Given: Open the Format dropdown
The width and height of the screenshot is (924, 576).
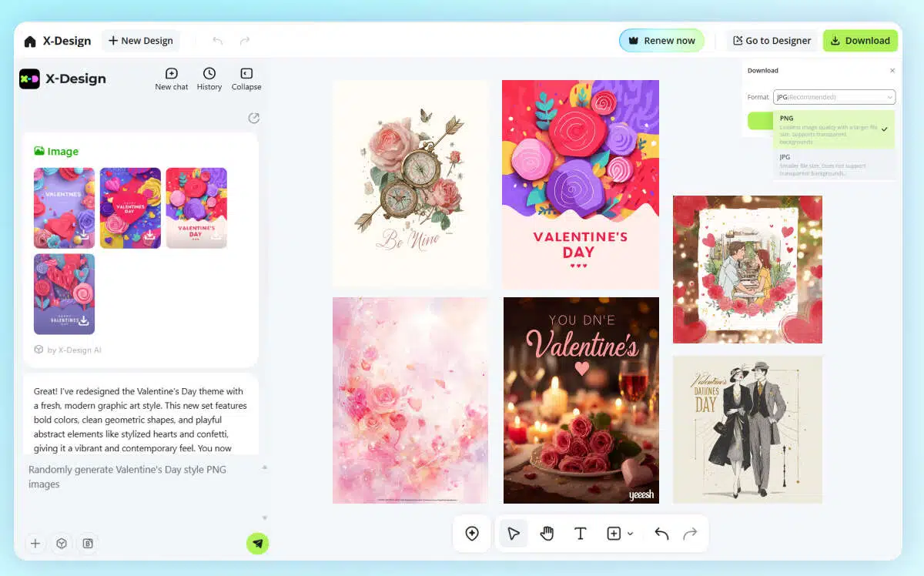Looking at the screenshot, I should [835, 97].
